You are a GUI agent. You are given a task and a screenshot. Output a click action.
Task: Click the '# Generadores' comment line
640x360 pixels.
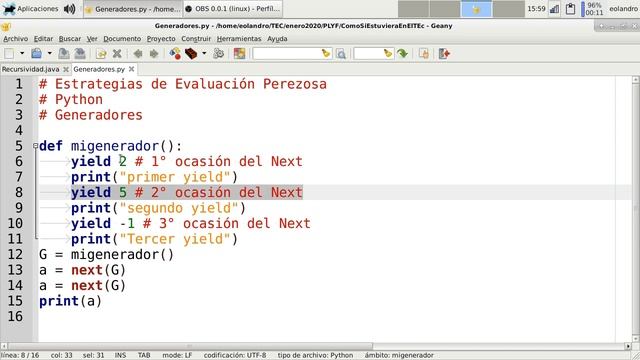[x=91, y=115]
